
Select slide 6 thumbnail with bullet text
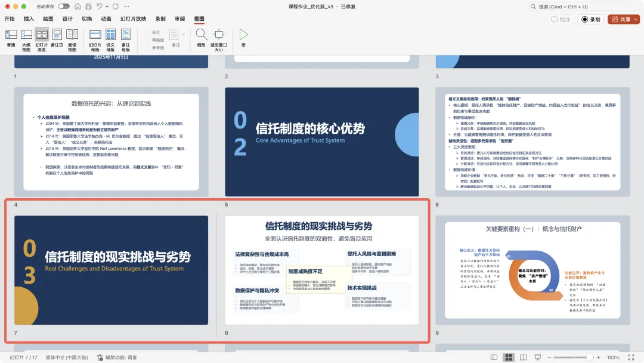532,142
